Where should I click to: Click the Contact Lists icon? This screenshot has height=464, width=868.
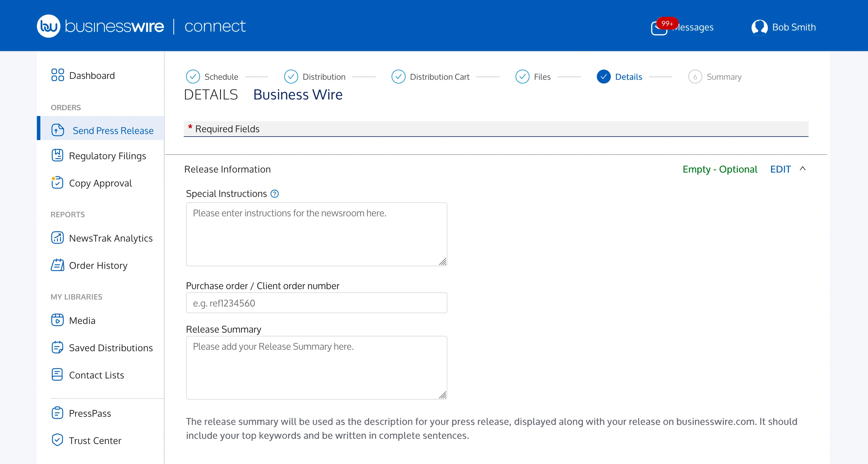pos(57,374)
